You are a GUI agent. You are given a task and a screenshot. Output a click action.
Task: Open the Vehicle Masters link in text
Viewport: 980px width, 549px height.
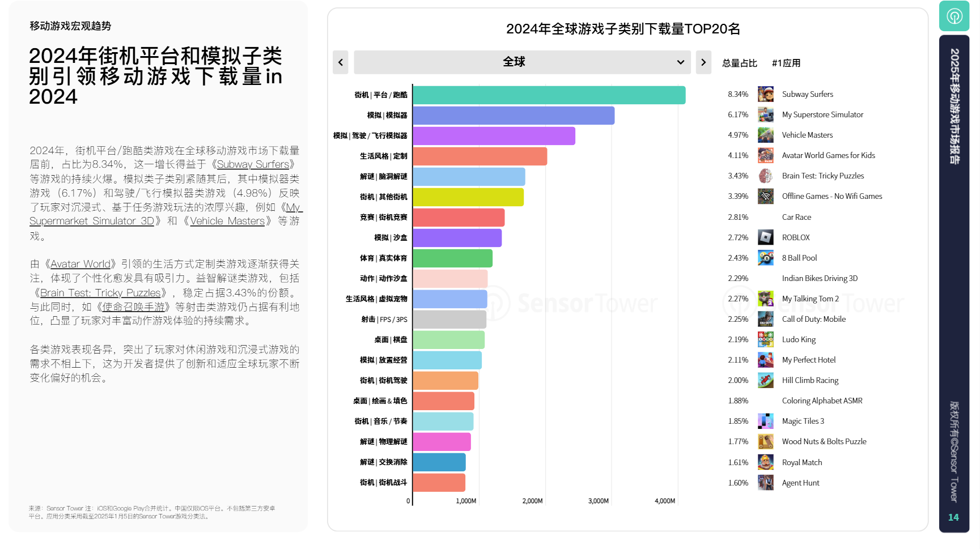click(x=227, y=221)
